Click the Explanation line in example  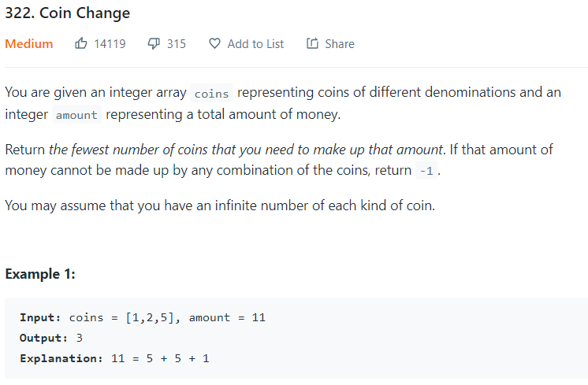[x=114, y=358]
